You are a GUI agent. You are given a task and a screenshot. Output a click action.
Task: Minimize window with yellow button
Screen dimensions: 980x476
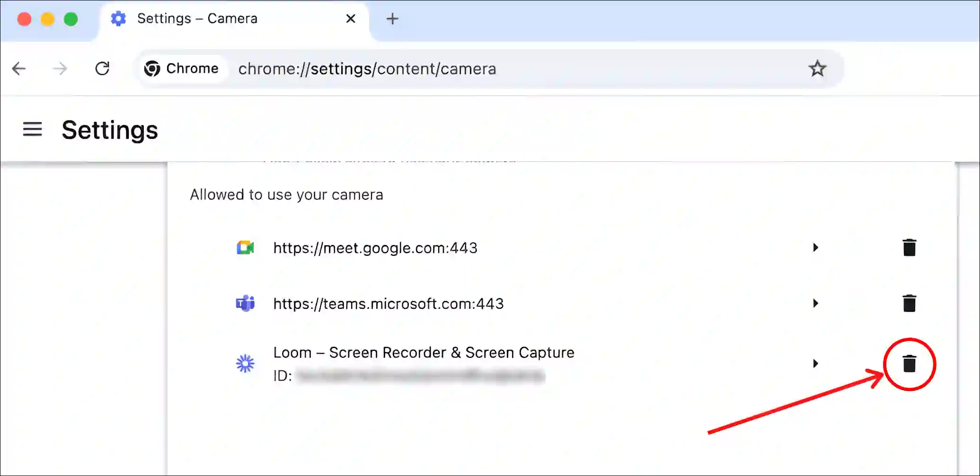click(47, 19)
